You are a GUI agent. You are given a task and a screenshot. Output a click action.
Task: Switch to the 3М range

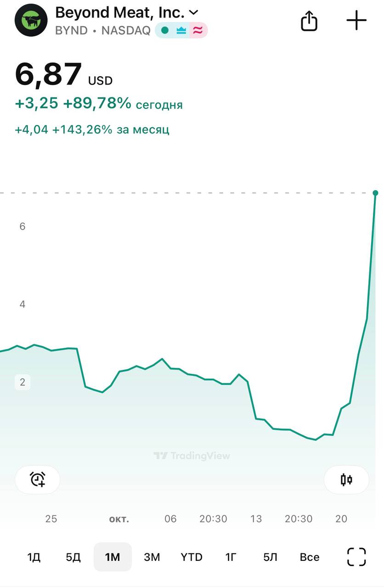pos(152,557)
